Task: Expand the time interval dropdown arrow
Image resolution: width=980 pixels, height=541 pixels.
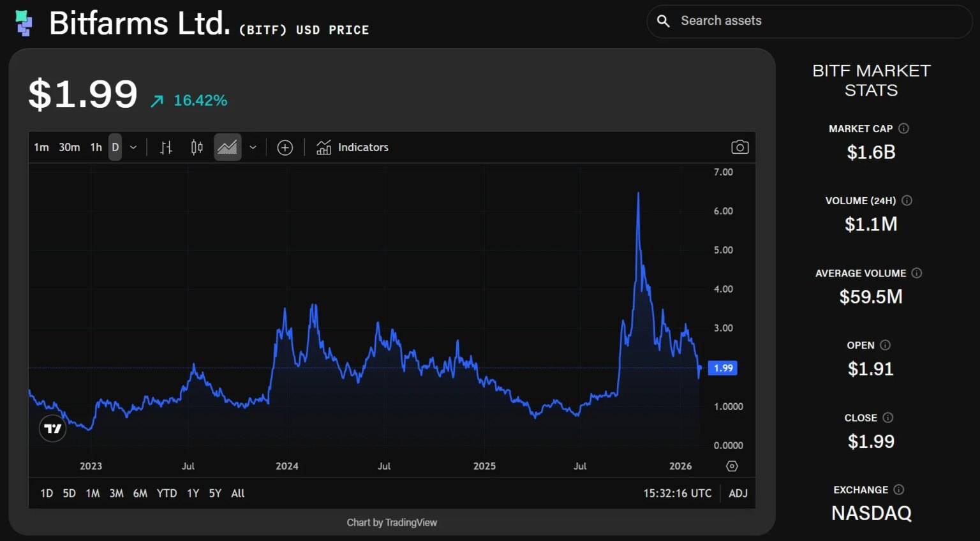Action: tap(133, 147)
